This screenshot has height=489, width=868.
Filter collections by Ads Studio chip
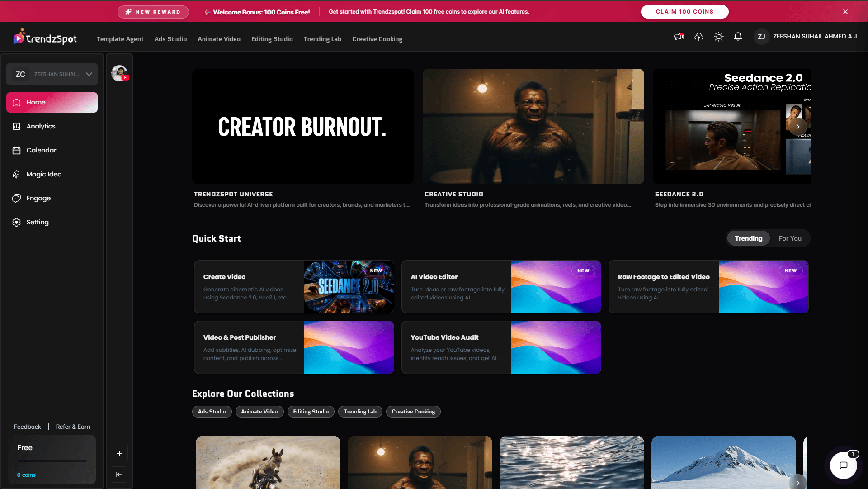click(212, 412)
